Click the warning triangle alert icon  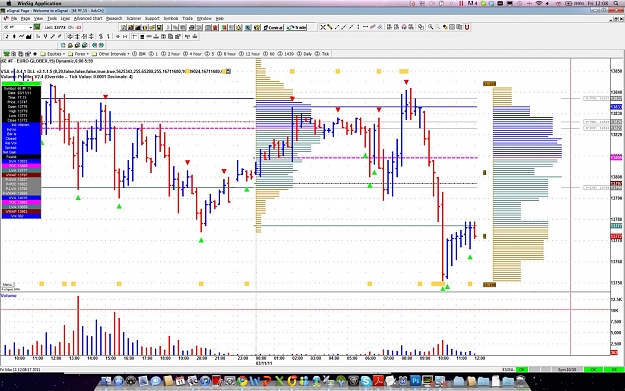click(239, 28)
